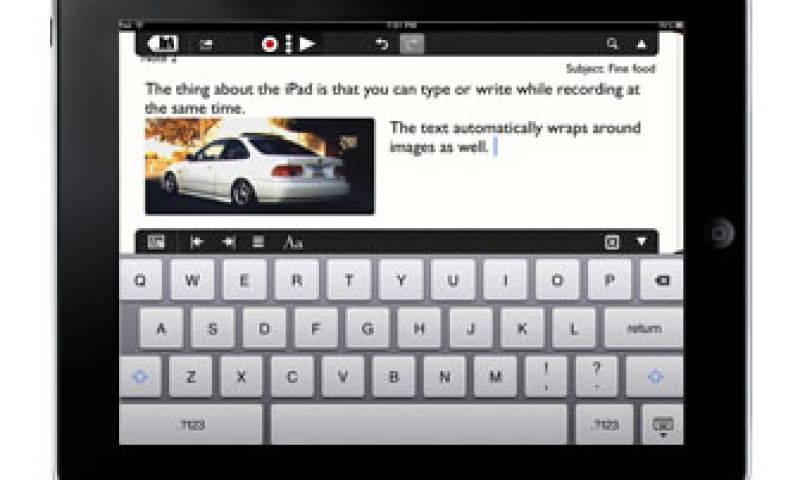Image resolution: width=800 pixels, height=480 pixels.
Task: Switch to numbers with .?123 key next to hide-keyboard
Action: tap(605, 424)
